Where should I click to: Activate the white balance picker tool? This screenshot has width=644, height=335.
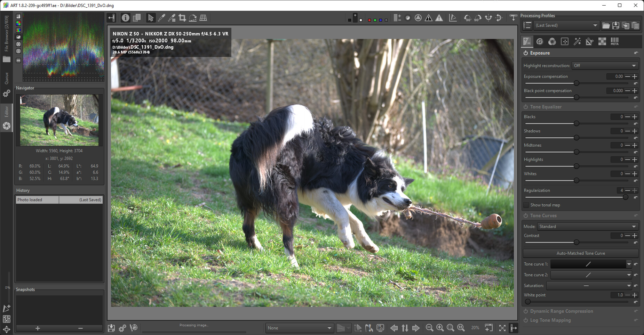tap(161, 18)
